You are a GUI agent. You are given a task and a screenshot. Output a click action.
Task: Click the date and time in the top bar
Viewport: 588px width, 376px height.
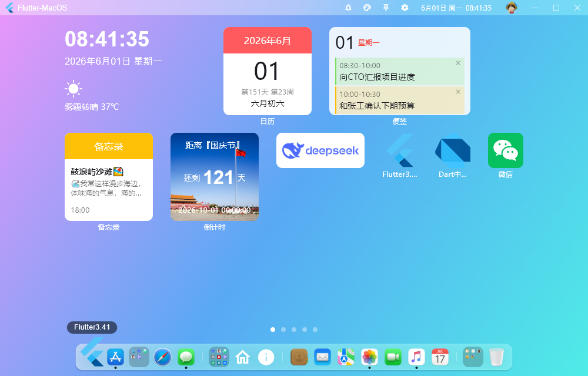click(456, 8)
